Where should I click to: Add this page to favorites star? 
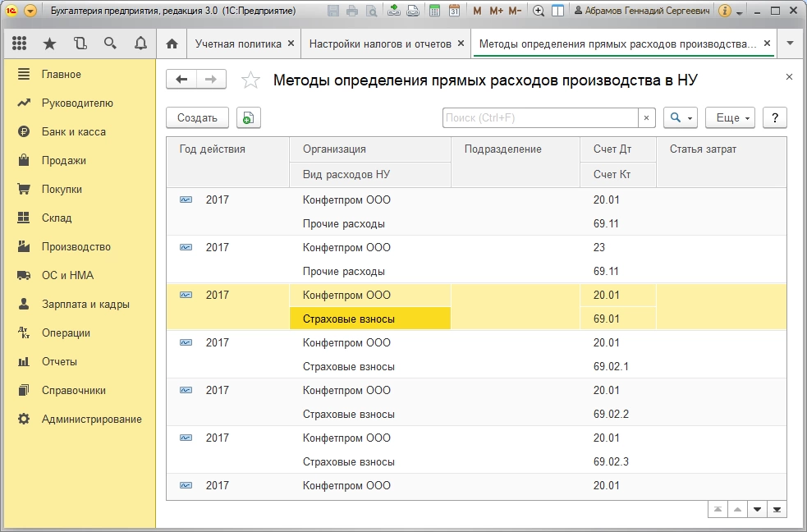point(250,80)
